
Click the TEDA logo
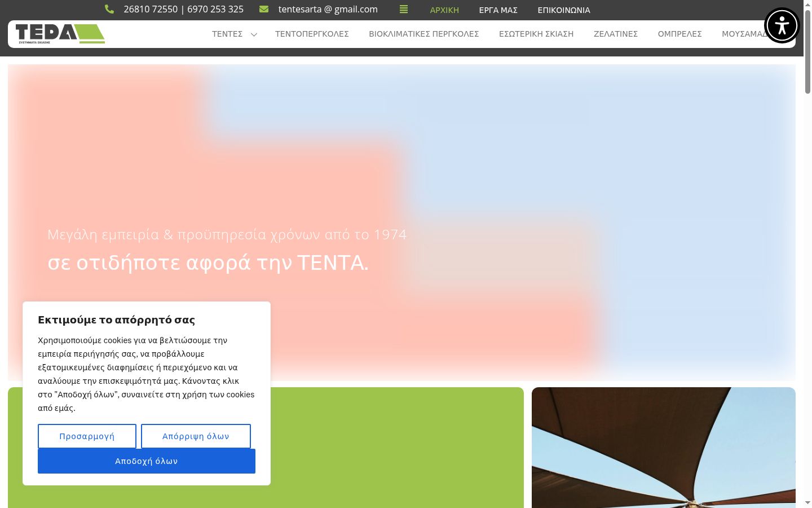(60, 34)
